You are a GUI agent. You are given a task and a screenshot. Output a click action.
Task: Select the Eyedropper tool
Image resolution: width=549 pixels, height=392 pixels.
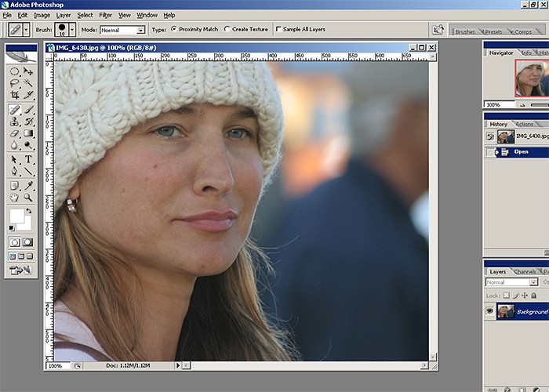pyautogui.click(x=28, y=186)
